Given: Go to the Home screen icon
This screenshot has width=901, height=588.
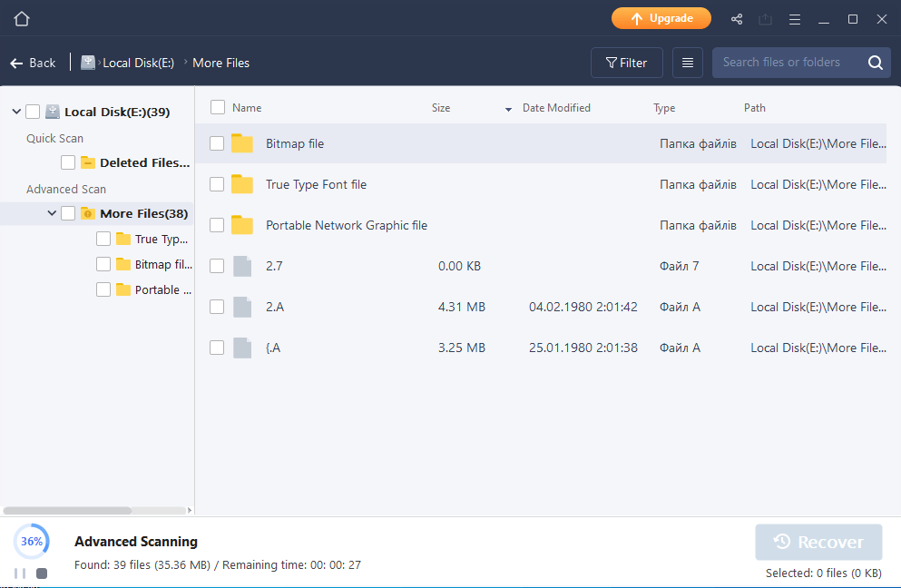Looking at the screenshot, I should pos(22,19).
